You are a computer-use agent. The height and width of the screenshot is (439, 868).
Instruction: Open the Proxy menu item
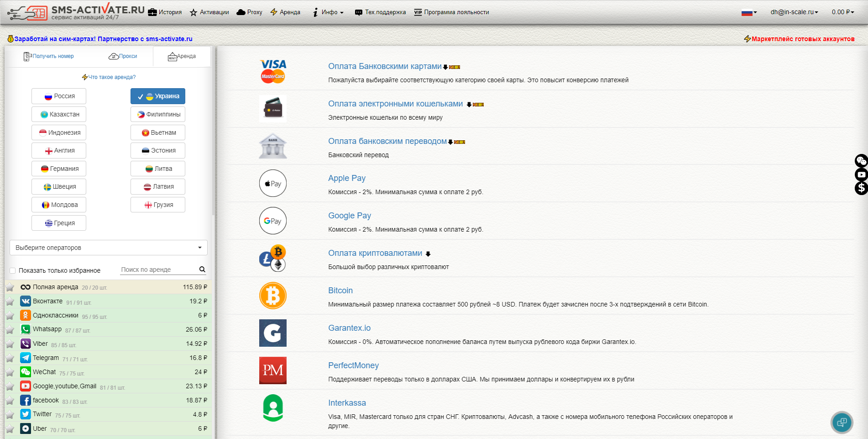[x=249, y=12]
